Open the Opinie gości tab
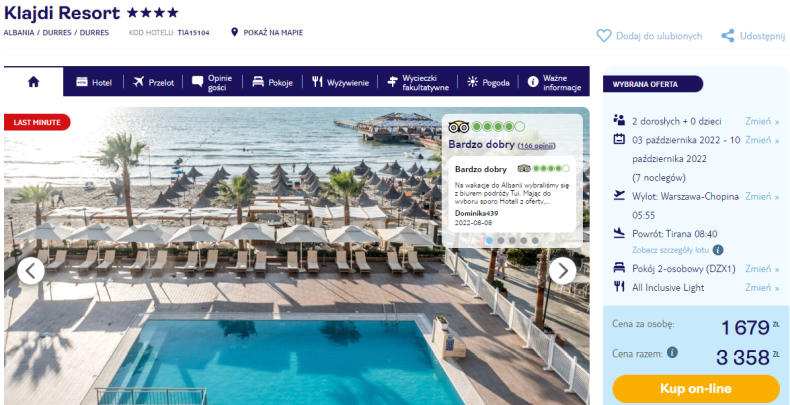Viewport: 790px width, 405px height. click(x=213, y=82)
